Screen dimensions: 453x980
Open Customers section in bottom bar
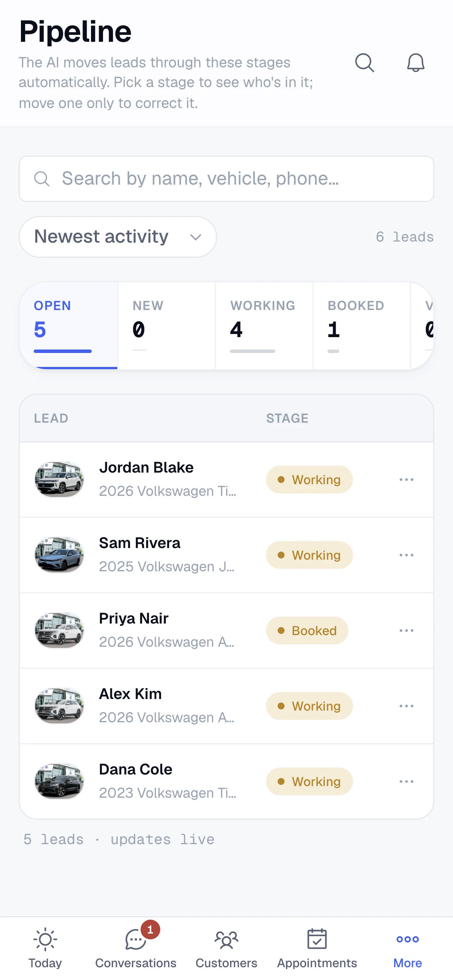click(226, 948)
